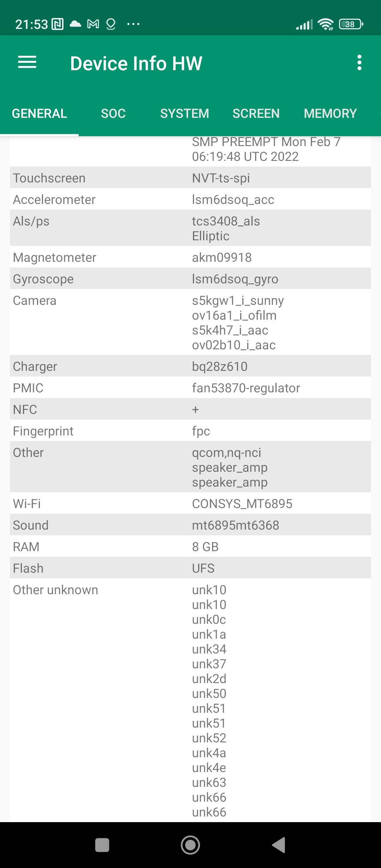Tap the Magnetometer akm09918 value
This screenshot has height=868, width=381.
point(222,258)
